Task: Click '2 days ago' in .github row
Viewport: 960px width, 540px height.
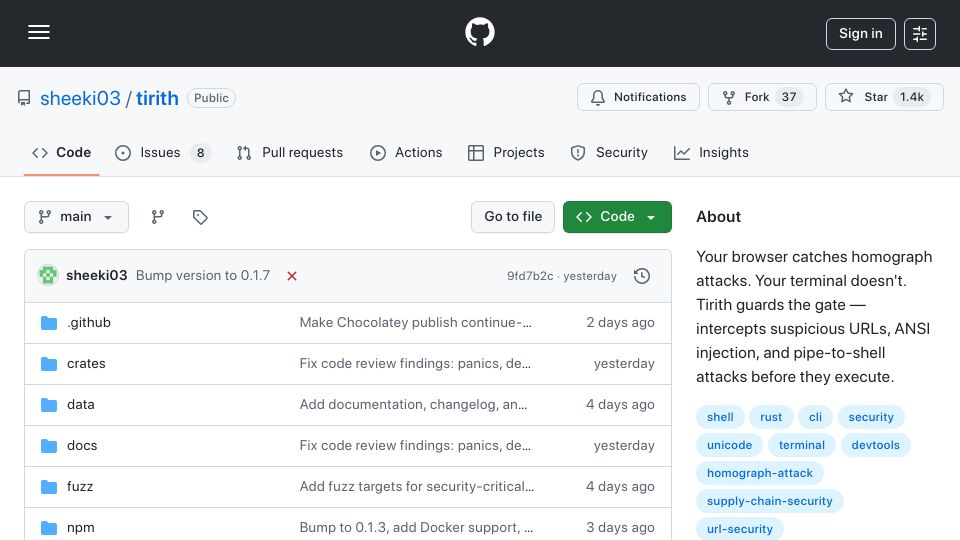Action: coord(620,323)
